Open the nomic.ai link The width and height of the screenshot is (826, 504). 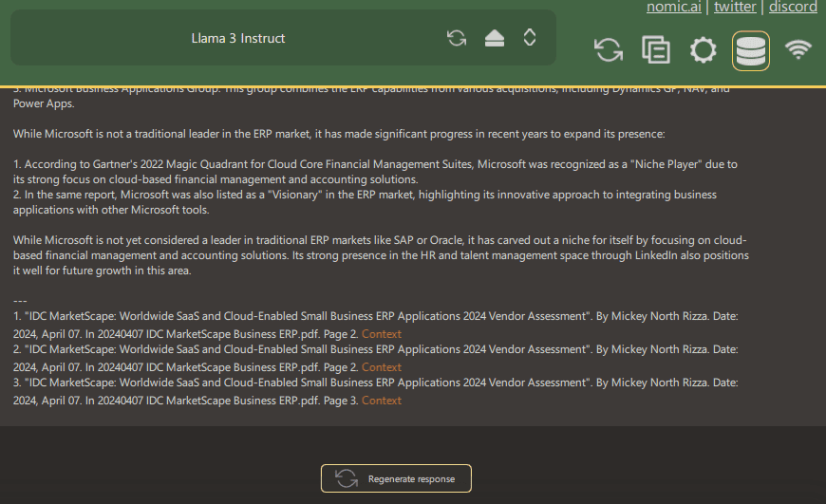[673, 8]
